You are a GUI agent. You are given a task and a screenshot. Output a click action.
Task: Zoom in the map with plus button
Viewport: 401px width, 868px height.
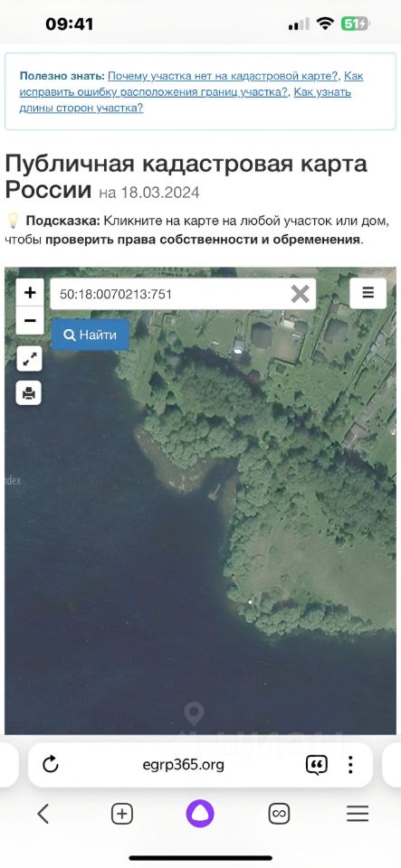[30, 292]
